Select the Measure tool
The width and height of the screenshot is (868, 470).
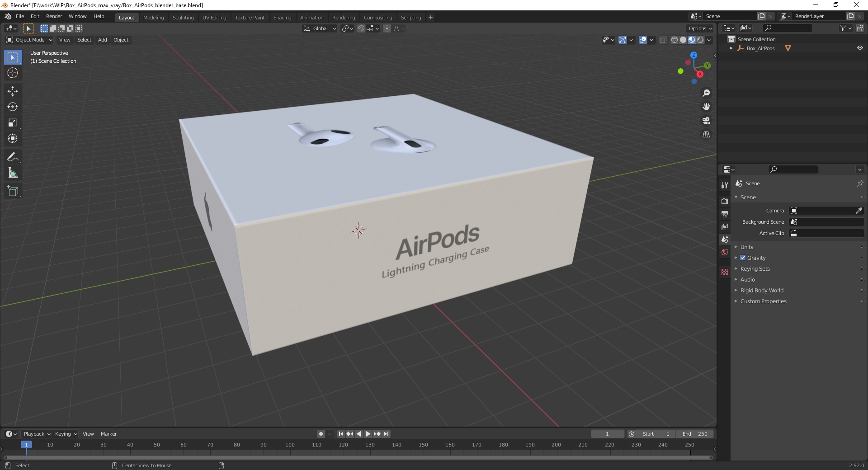coord(13,173)
